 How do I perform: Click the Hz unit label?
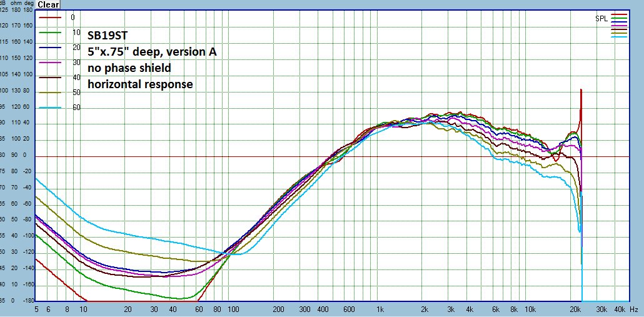pos(634,309)
